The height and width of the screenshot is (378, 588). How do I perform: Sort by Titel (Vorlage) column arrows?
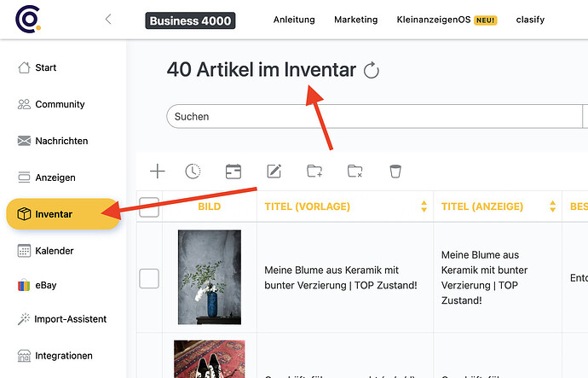click(424, 206)
